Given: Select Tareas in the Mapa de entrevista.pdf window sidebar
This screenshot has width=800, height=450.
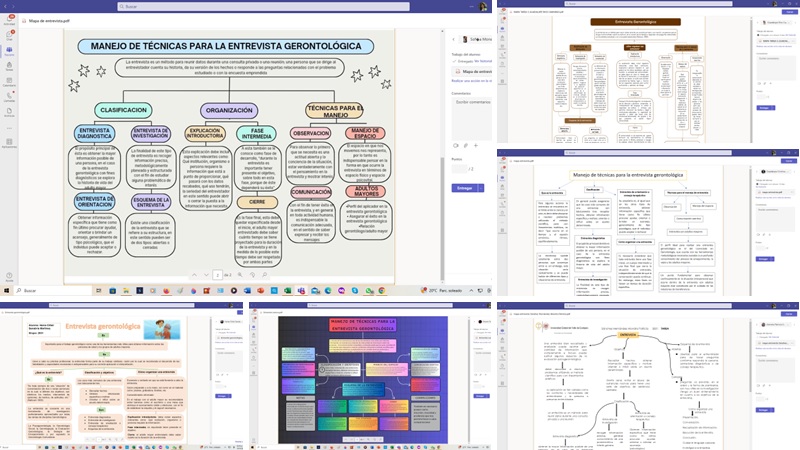Looking at the screenshot, I should pyautogui.click(x=9, y=62).
